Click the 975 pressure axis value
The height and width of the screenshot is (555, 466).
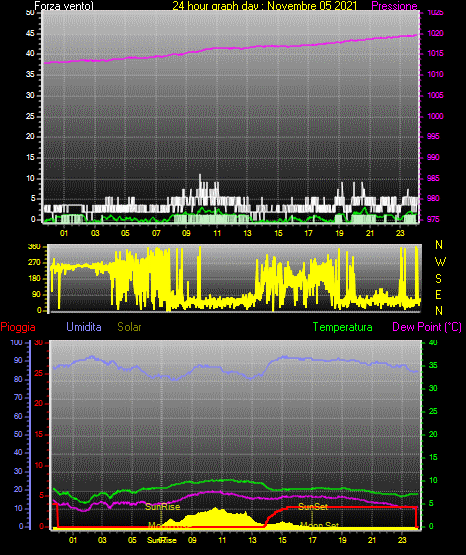click(433, 219)
